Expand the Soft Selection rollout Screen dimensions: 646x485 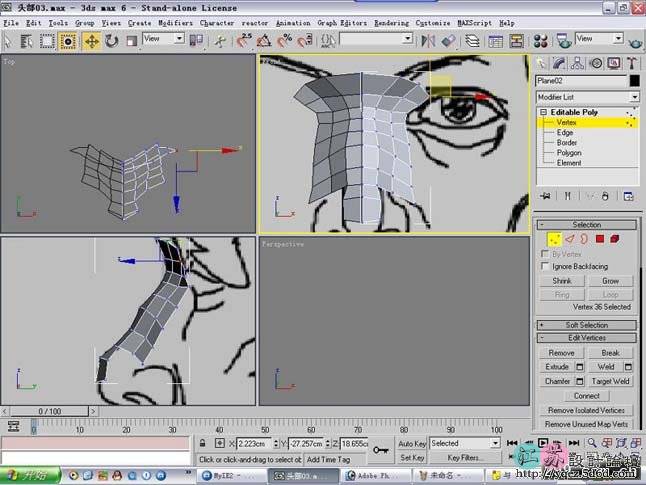(587, 325)
